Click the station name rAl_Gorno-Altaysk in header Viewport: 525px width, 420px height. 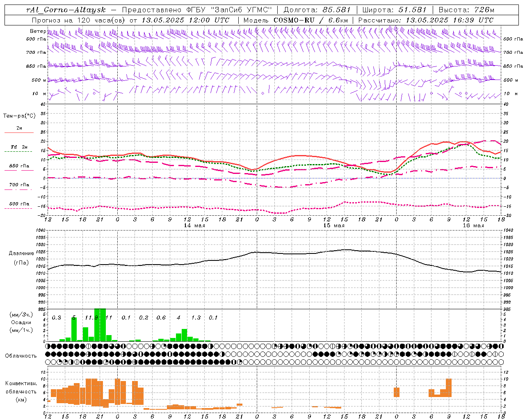[66, 10]
